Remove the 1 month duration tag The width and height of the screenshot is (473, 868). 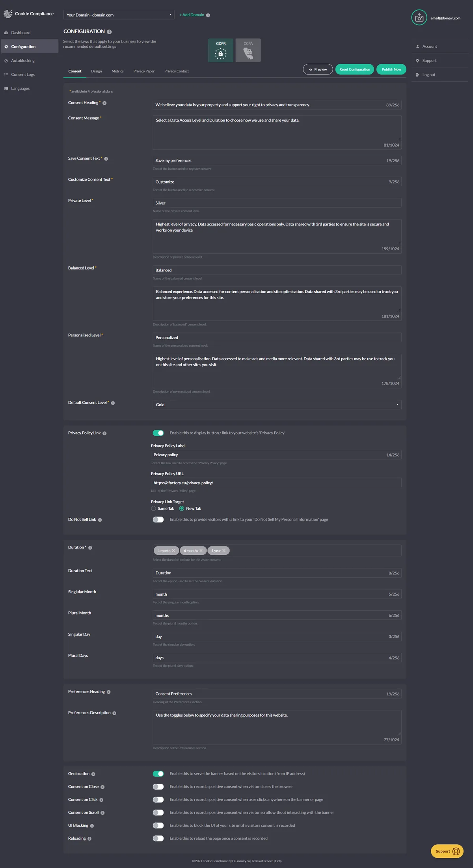pos(173,551)
